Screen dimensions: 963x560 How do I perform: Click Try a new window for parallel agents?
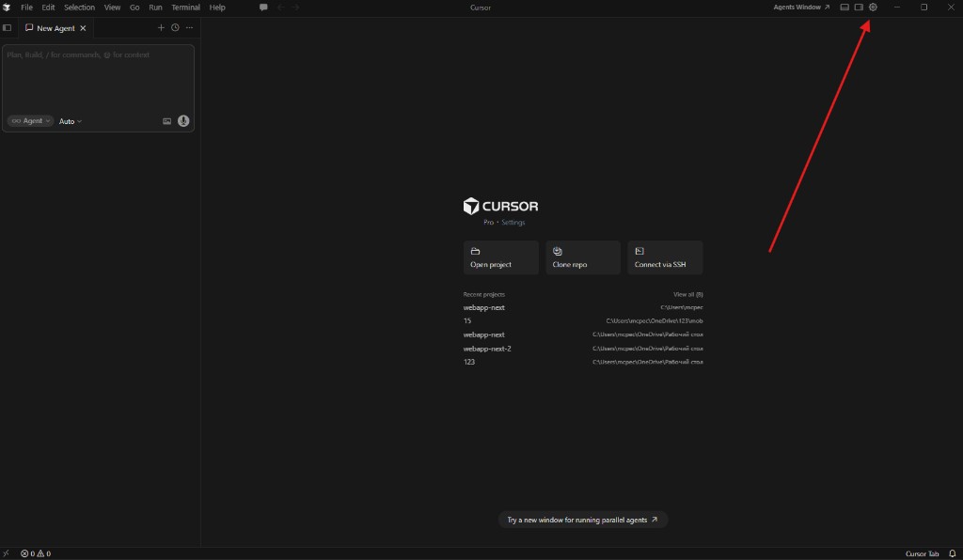[x=583, y=520]
